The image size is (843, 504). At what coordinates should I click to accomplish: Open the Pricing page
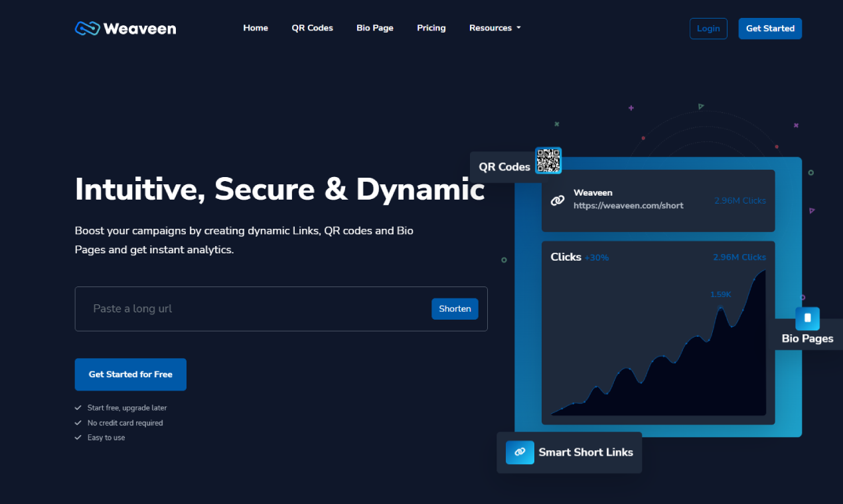tap(431, 28)
